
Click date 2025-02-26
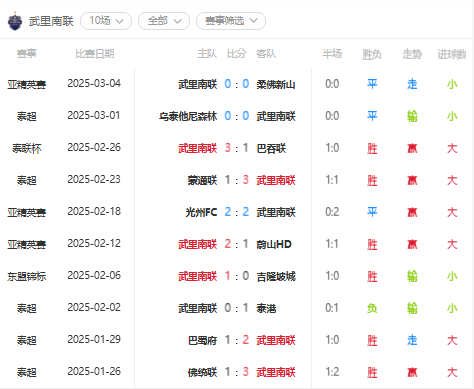tap(94, 147)
